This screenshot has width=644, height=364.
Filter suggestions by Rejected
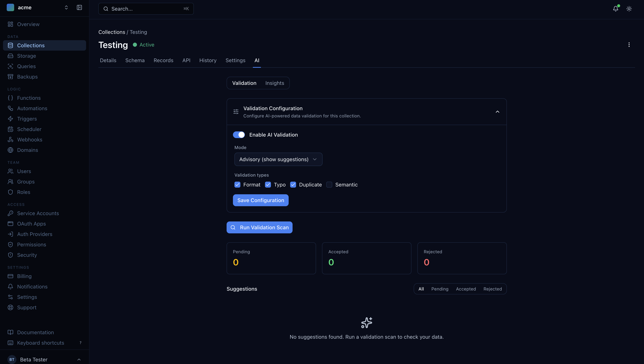[492, 289]
